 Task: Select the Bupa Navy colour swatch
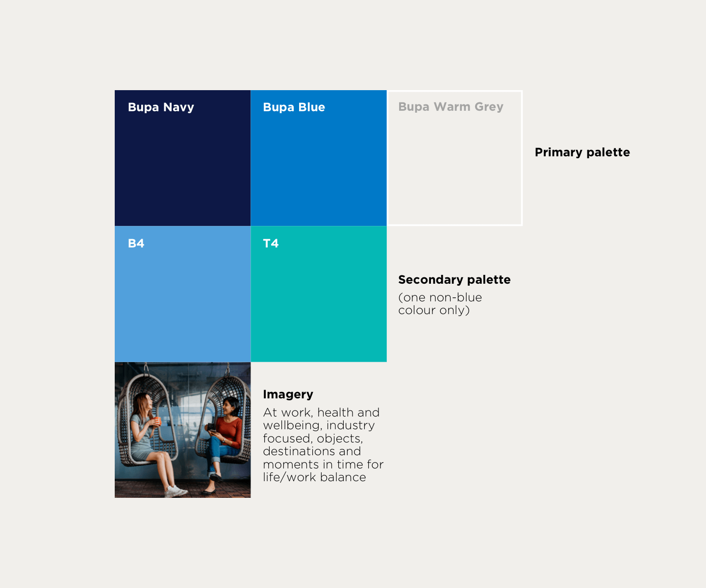click(182, 158)
